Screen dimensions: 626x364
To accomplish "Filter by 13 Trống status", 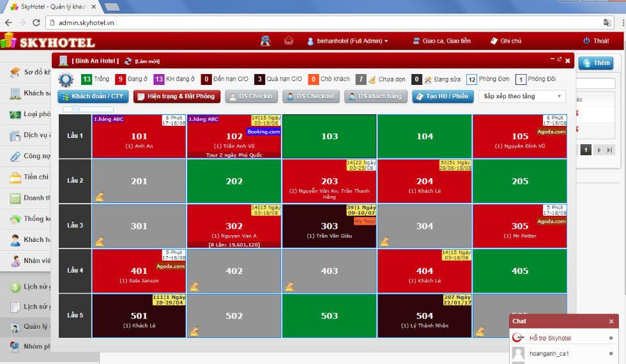I will (x=95, y=79).
